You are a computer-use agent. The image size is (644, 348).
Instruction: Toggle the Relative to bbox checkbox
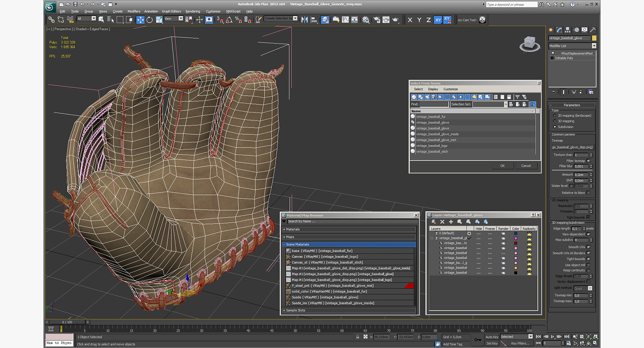(588, 193)
